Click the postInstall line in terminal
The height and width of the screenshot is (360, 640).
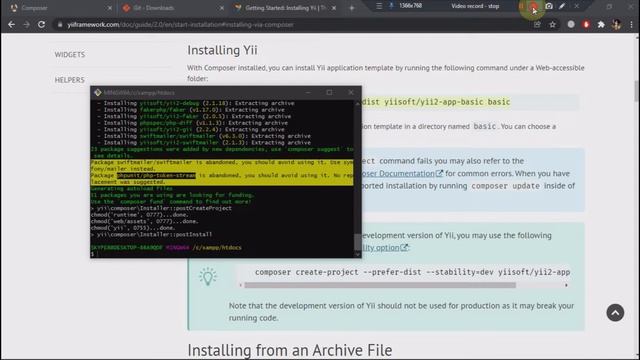point(151,234)
